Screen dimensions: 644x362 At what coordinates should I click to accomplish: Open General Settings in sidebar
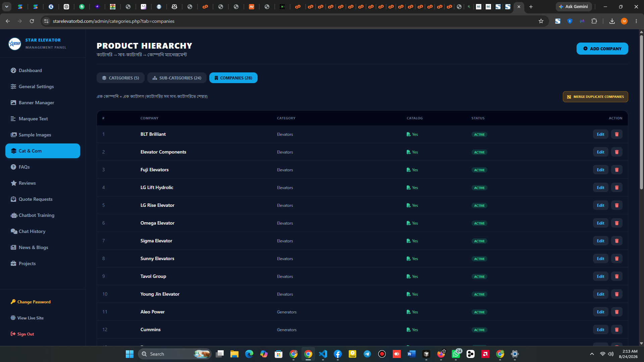click(x=43, y=86)
